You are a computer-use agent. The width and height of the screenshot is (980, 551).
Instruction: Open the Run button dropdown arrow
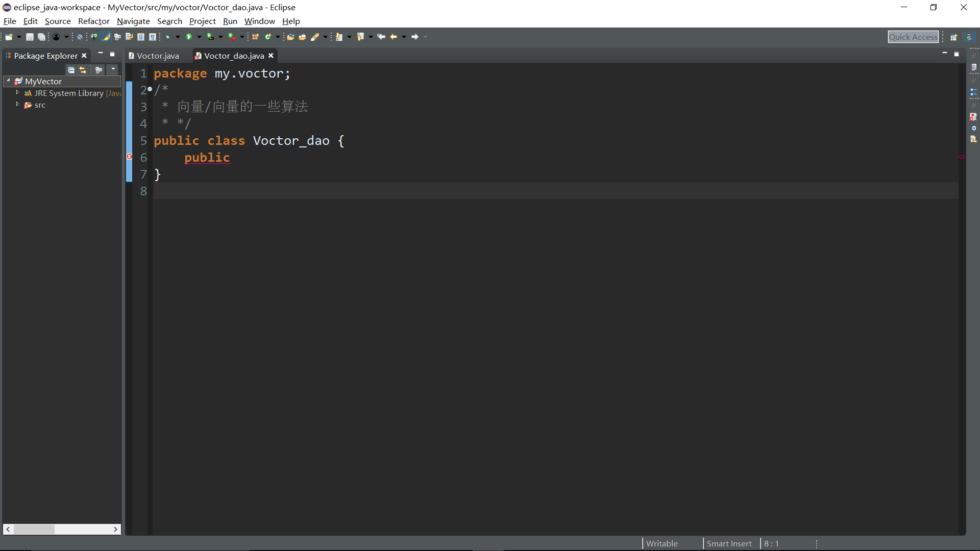coord(199,37)
